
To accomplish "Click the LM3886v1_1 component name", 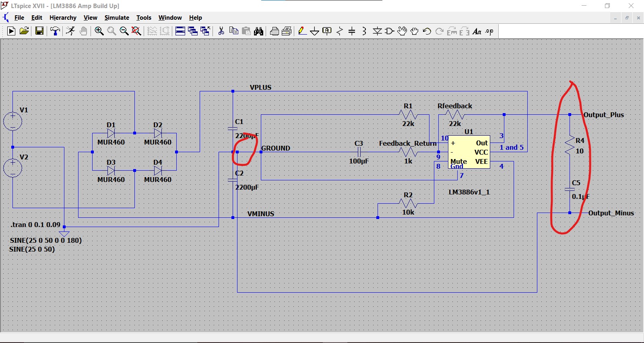I will 469,192.
